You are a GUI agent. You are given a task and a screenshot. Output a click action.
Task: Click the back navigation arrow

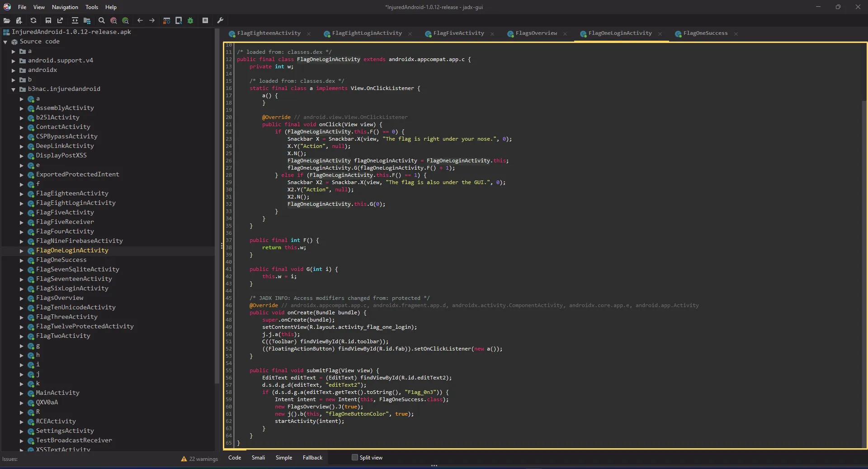pos(140,20)
